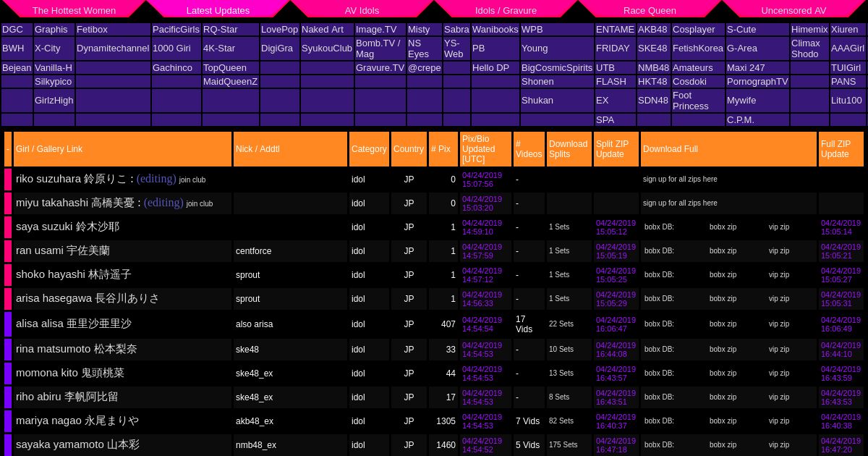868x456 pixels.
Task: Click the Download Splits column header
Action: [568, 149]
